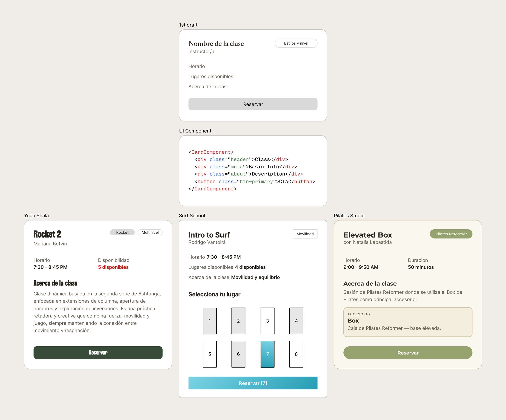The image size is (506, 420).
Task: Click the 'Disponibilidad' label
Action: (x=114, y=260)
